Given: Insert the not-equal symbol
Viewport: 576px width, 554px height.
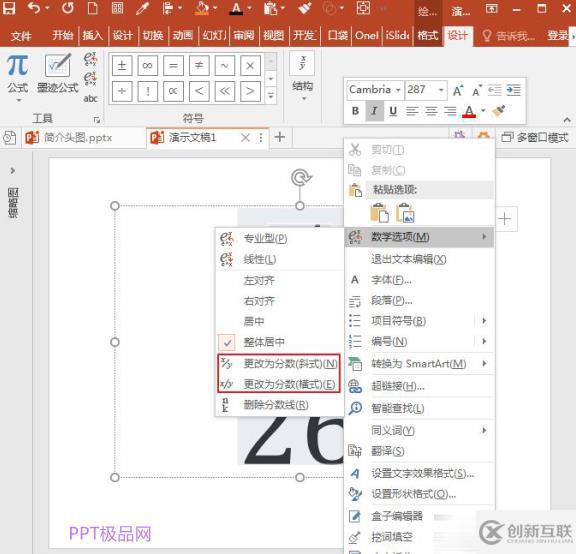Looking at the screenshot, I should 199,65.
